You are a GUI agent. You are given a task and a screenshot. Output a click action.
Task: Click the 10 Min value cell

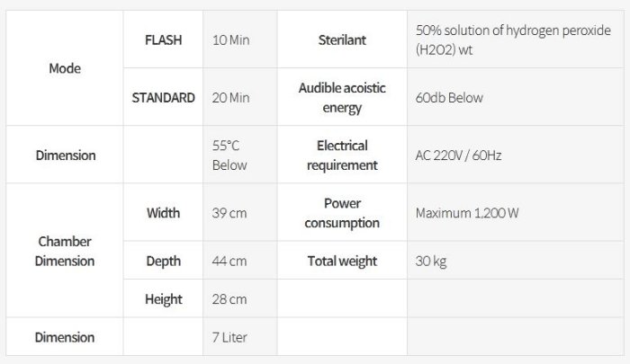pyautogui.click(x=231, y=40)
